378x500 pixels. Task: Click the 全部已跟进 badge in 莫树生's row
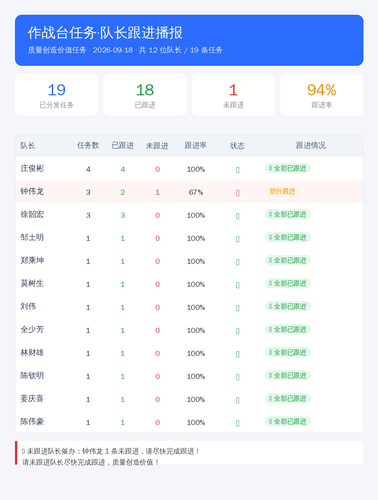pyautogui.click(x=288, y=283)
